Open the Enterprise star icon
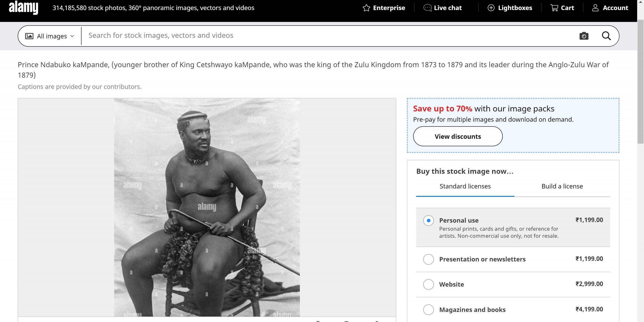This screenshot has height=322, width=644. point(366,8)
